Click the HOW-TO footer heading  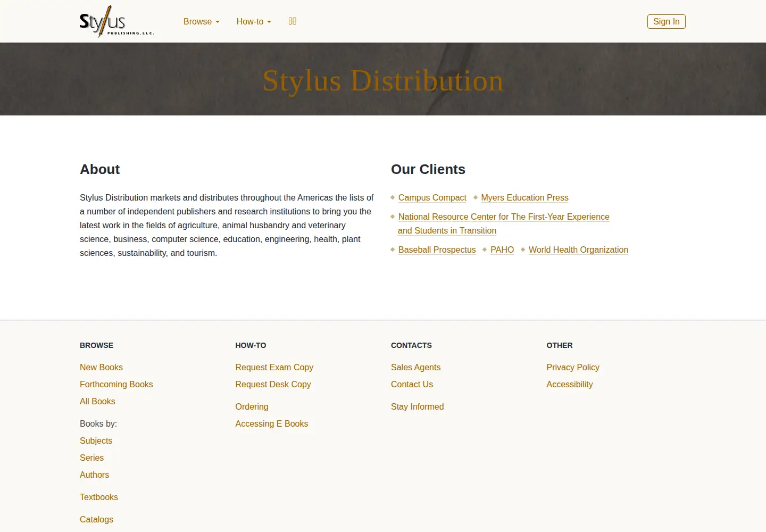pos(251,345)
